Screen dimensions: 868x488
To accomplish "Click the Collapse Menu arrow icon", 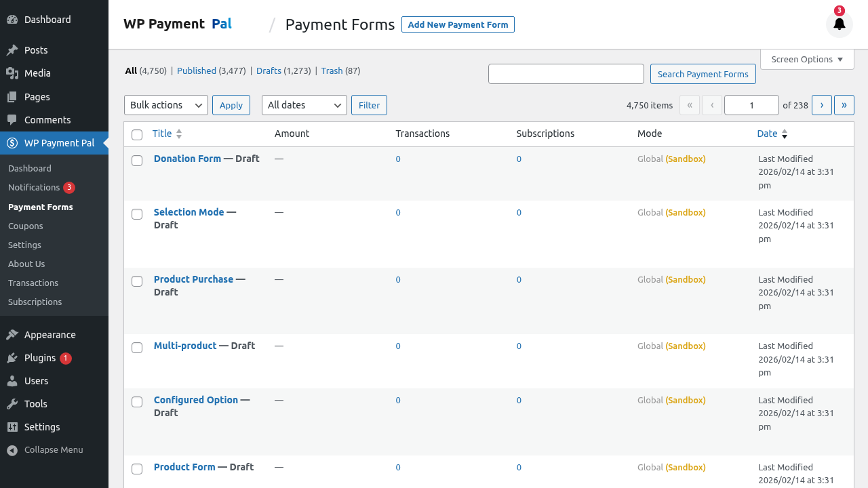I will (x=12, y=450).
